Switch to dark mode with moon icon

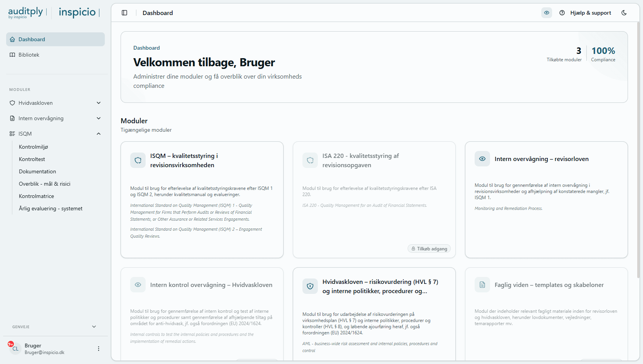coord(624,13)
